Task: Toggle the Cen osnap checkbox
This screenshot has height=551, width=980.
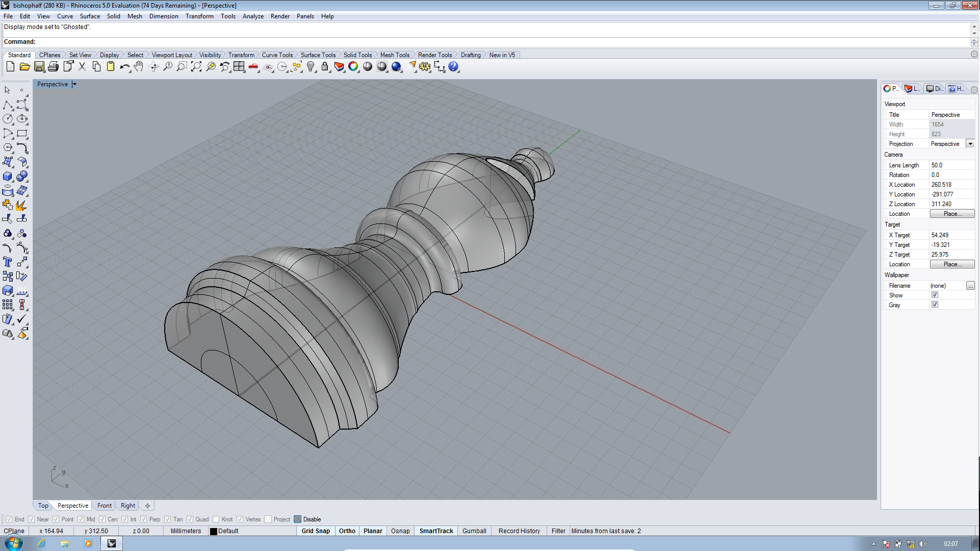Action: click(102, 519)
